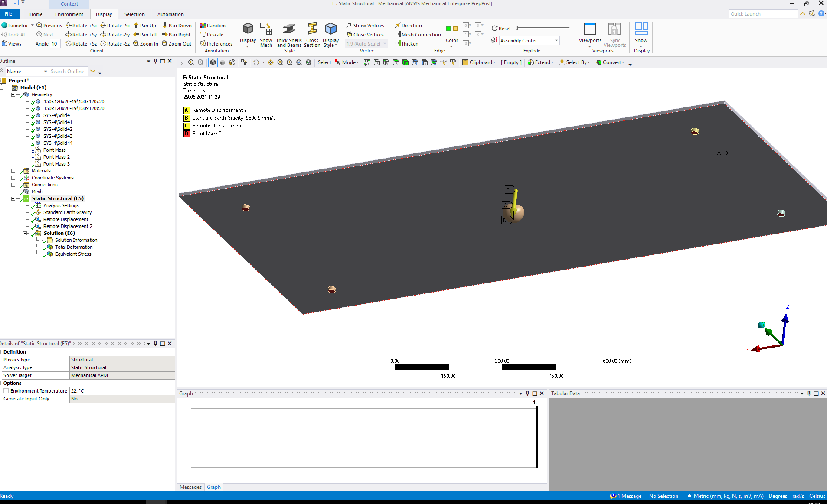Click the Metric units status entry

(x=725, y=496)
